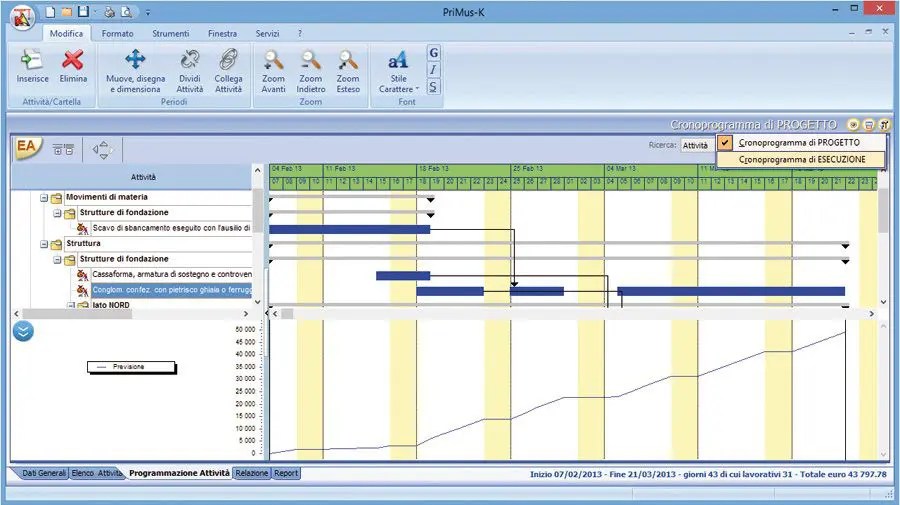Create a new document from quick access
Viewport: 900px width, 505px height.
point(51,11)
